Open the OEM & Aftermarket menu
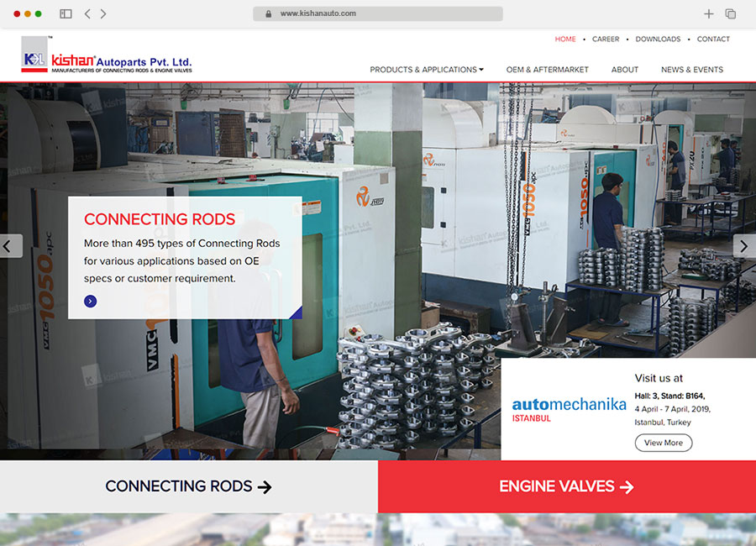 click(547, 70)
